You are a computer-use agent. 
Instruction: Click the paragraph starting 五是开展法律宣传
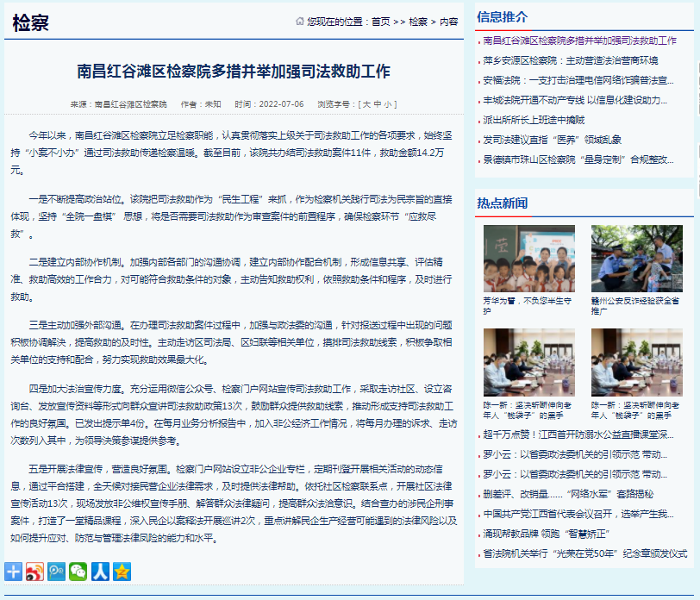(234, 503)
